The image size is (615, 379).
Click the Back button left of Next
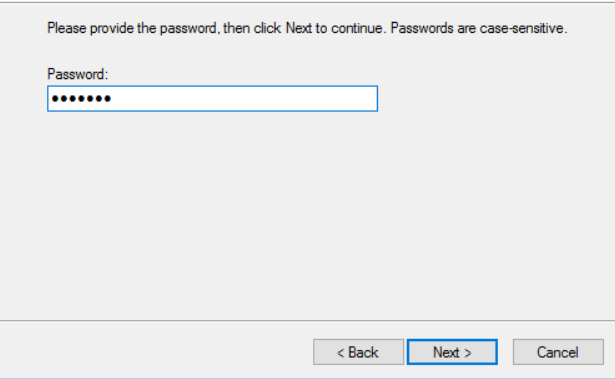[358, 352]
